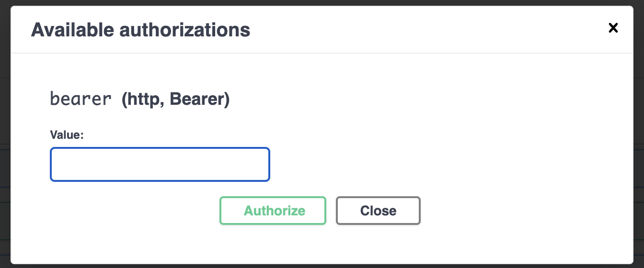Click the "bearer" scheme name
This screenshot has height=268, width=644.
[x=80, y=100]
